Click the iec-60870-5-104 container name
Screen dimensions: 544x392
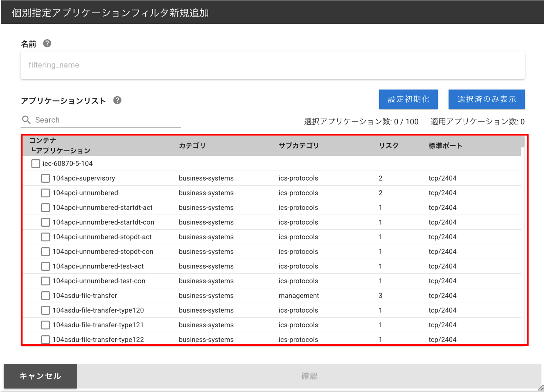point(67,164)
